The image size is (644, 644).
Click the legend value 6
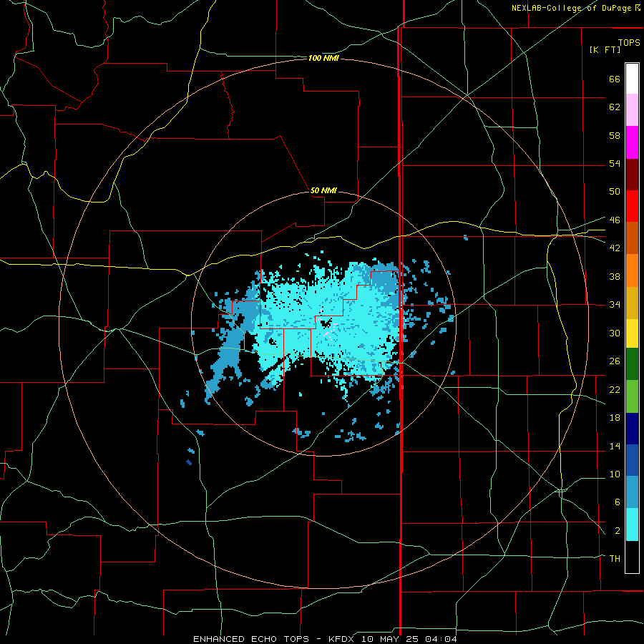[x=617, y=502]
